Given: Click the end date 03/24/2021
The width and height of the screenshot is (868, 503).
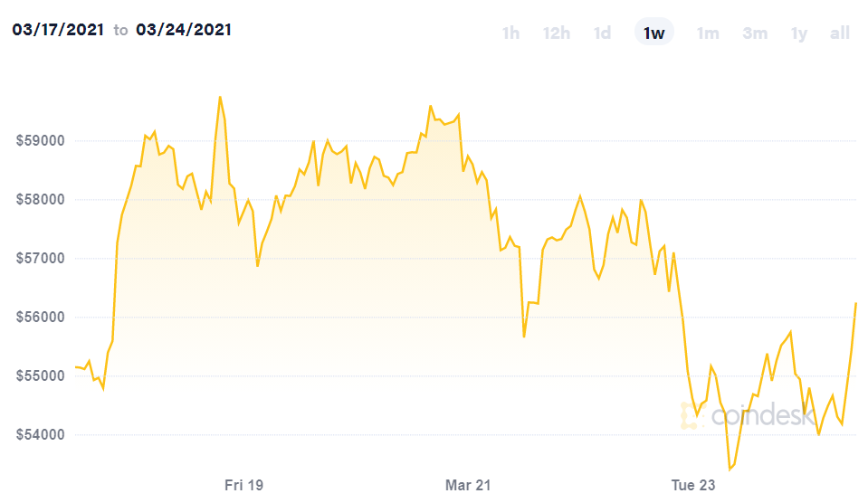Looking at the screenshot, I should 184,30.
